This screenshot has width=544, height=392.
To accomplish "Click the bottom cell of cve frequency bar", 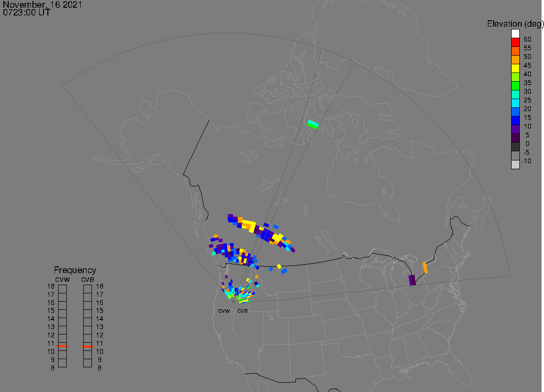I will tap(88, 363).
